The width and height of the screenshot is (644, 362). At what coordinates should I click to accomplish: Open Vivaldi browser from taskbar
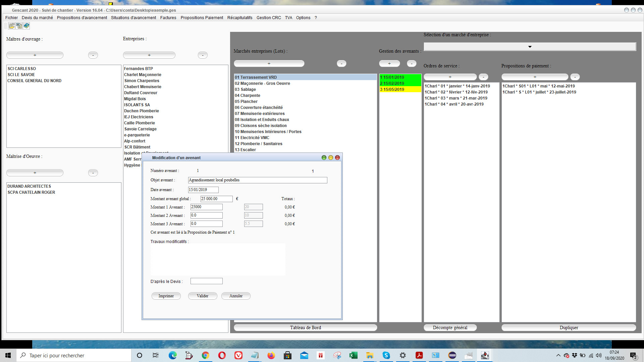(238, 355)
